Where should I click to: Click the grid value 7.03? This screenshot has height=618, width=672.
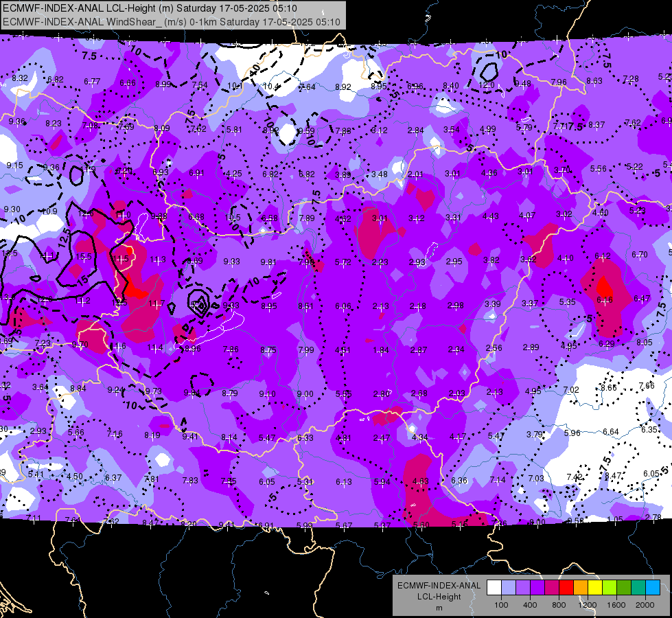coord(535,478)
